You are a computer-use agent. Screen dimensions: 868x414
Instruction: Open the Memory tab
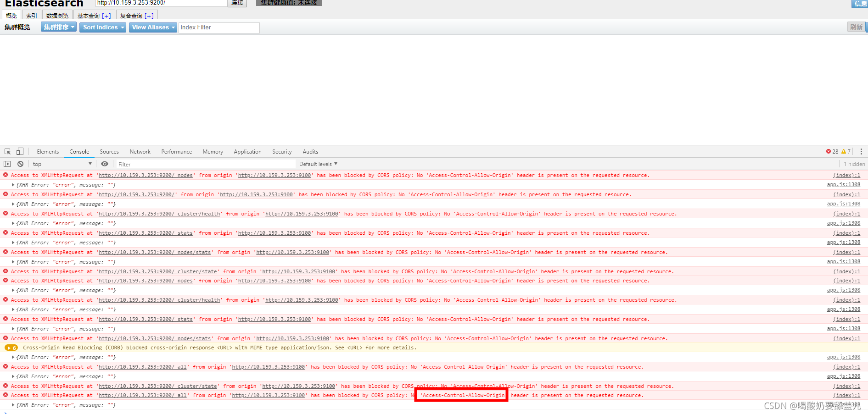coord(213,152)
